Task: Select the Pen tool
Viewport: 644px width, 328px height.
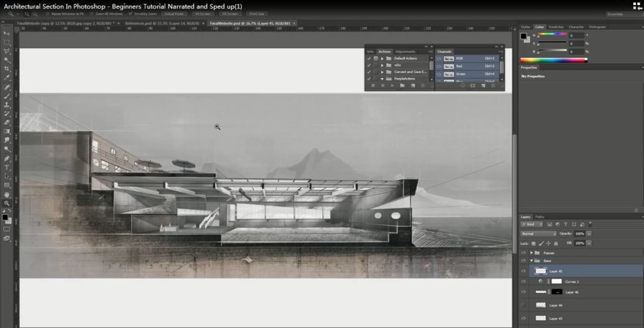Action: click(6, 158)
